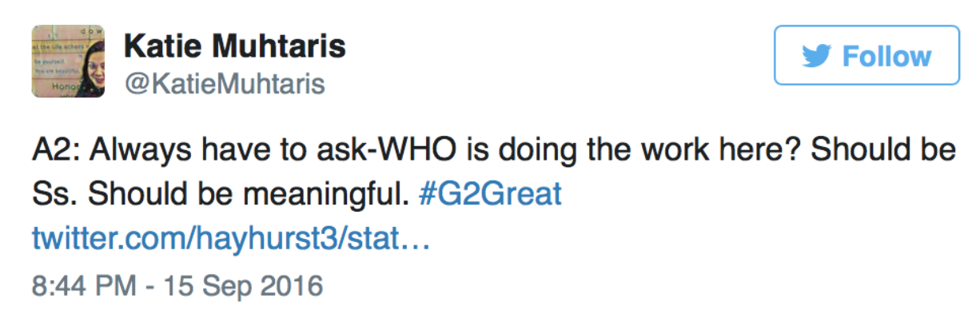Viewport: 980px width, 310px height.
Task: Click the Twitter bird icon in Follow button
Action: click(x=817, y=56)
